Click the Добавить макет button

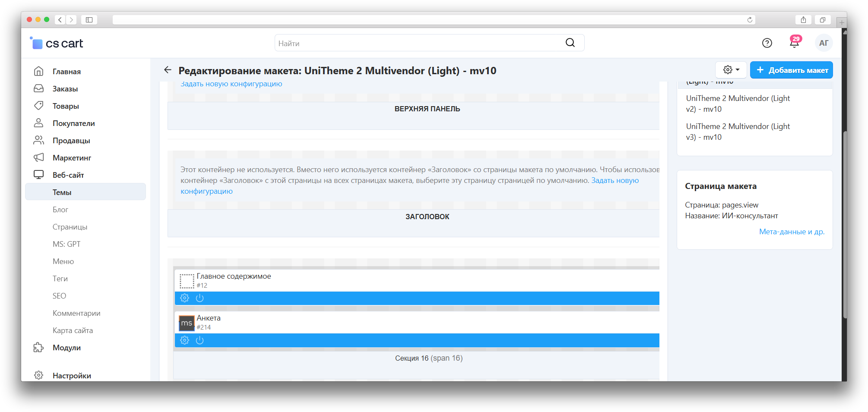coord(792,70)
